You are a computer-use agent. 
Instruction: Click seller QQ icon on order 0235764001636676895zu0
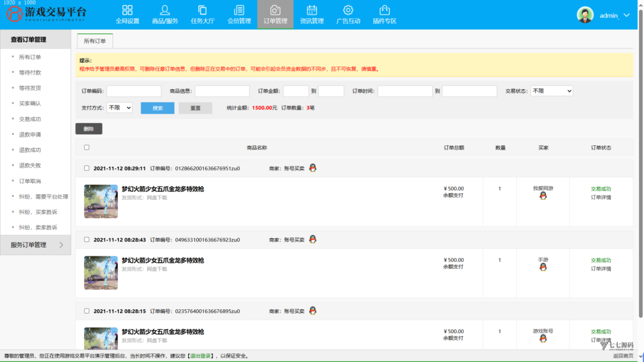pos(313,310)
